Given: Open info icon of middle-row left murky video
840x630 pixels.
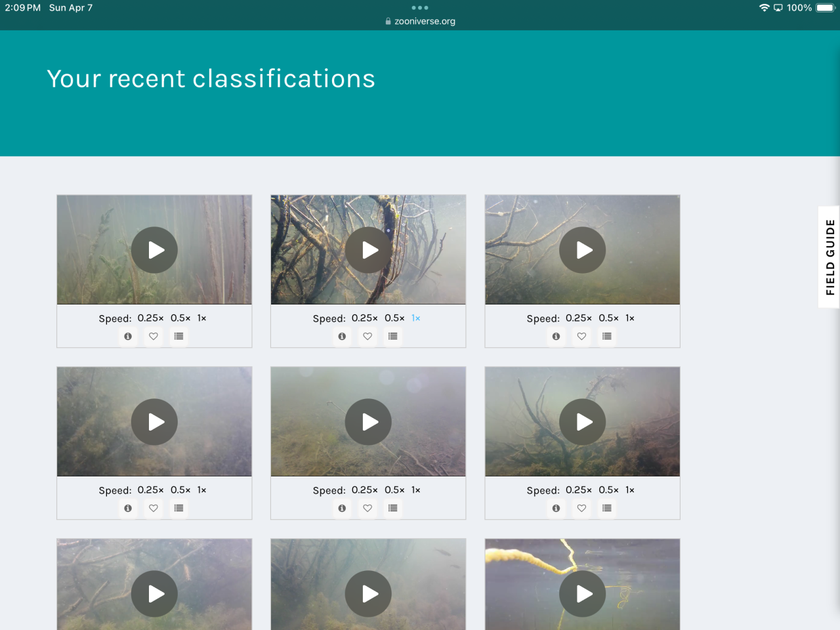Looking at the screenshot, I should 128,509.
